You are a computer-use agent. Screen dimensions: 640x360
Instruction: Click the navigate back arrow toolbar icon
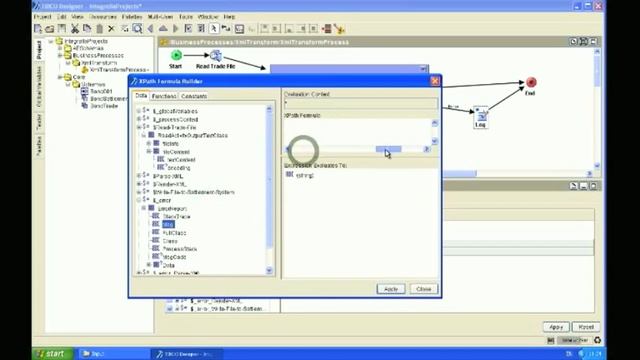[x=150, y=29]
